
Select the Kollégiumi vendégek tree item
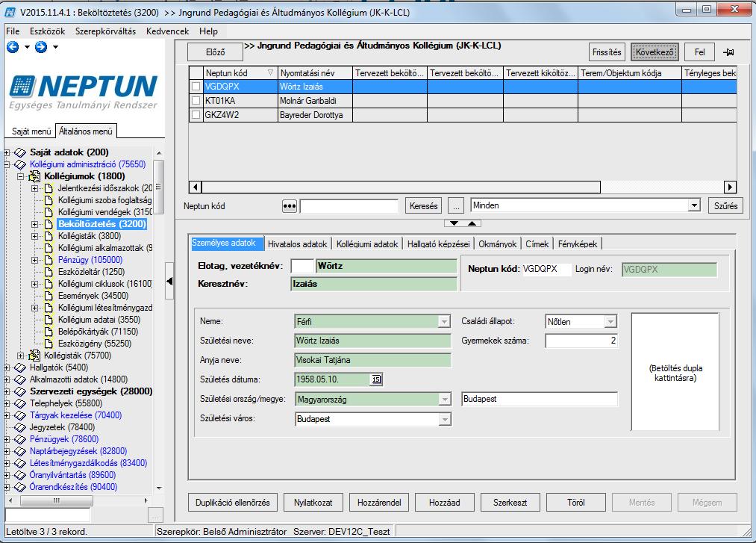tap(104, 212)
